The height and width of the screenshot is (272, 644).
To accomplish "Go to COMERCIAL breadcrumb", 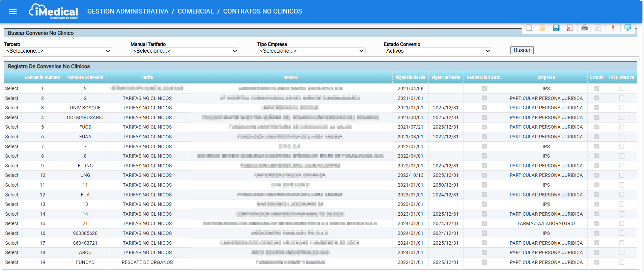I will click(196, 11).
